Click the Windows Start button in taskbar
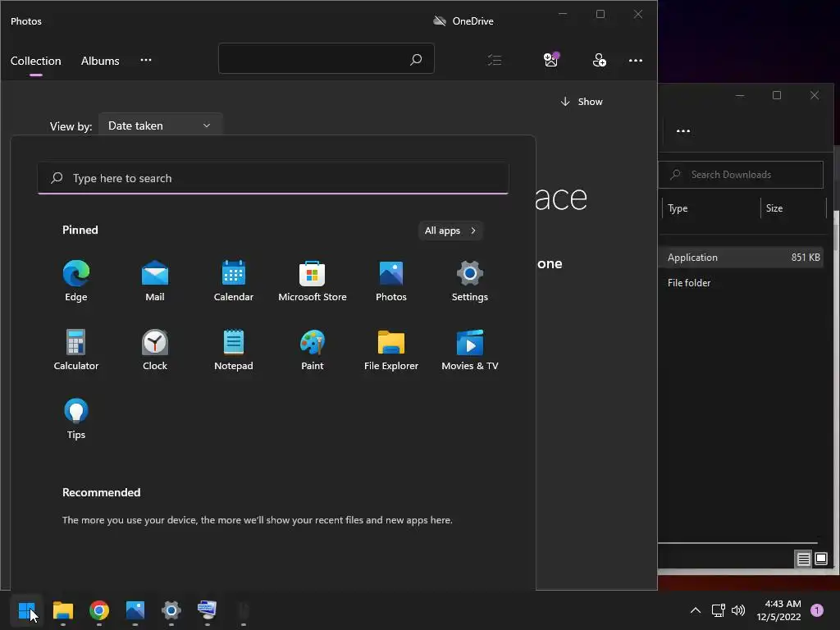The width and height of the screenshot is (840, 630). [x=27, y=610]
